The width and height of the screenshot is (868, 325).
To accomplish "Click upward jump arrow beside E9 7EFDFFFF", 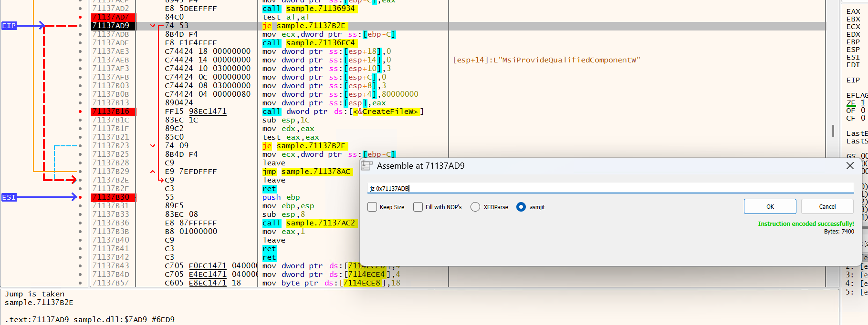I will pyautogui.click(x=153, y=172).
